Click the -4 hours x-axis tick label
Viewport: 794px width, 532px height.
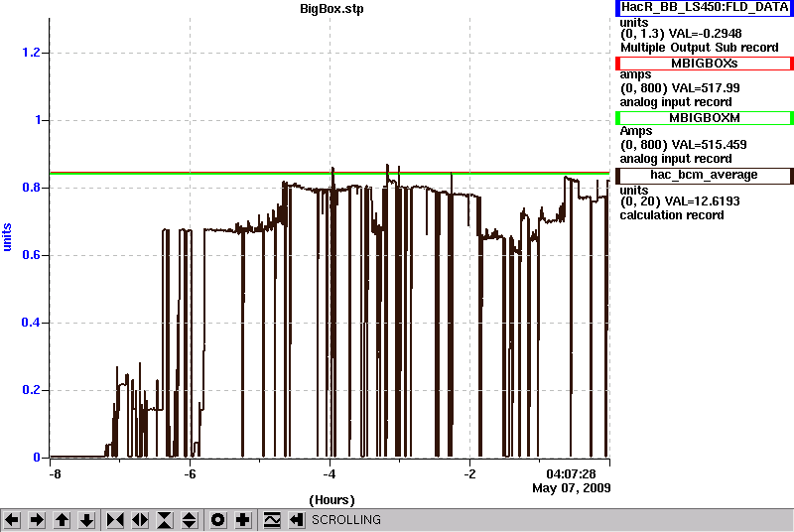pos(330,474)
